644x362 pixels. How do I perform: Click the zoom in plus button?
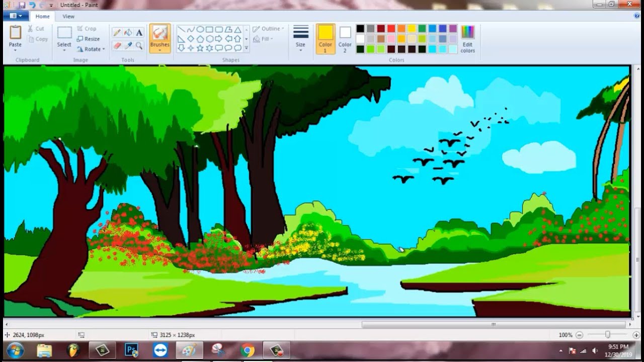[x=636, y=335]
